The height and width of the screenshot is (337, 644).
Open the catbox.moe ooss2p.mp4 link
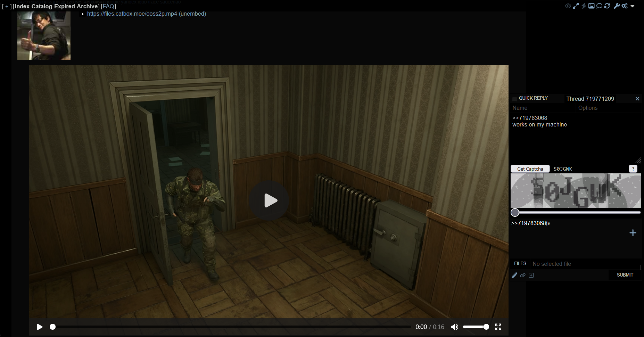click(x=132, y=14)
